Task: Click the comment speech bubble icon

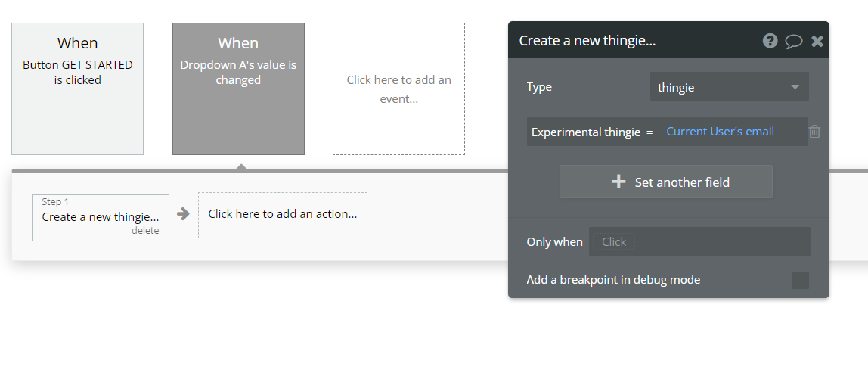Action: point(793,41)
